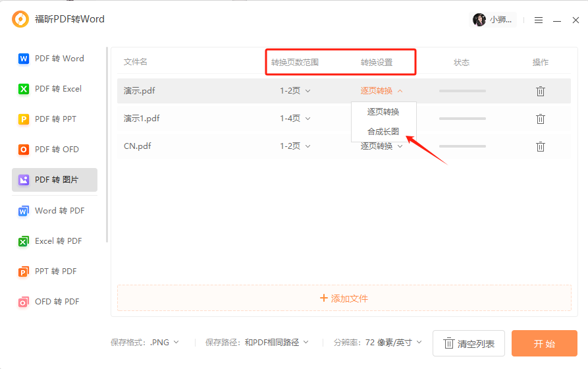588x369 pixels.
Task: Click the 转换页数范围 column header
Action: pos(295,63)
